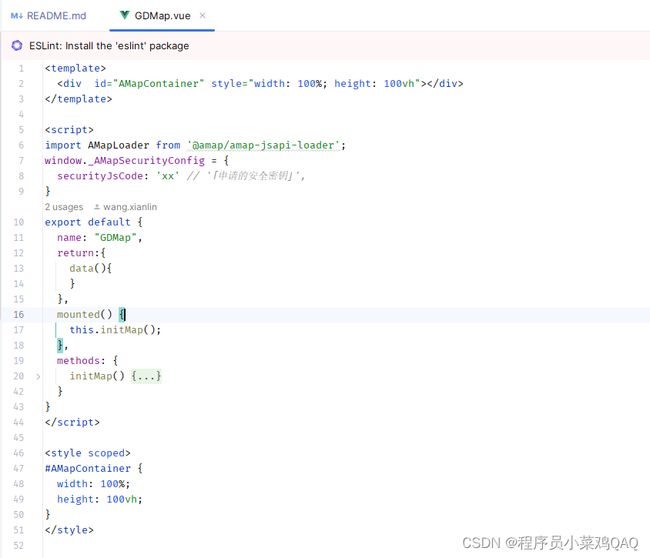Expand the folded initMap() method arrow

(38, 376)
